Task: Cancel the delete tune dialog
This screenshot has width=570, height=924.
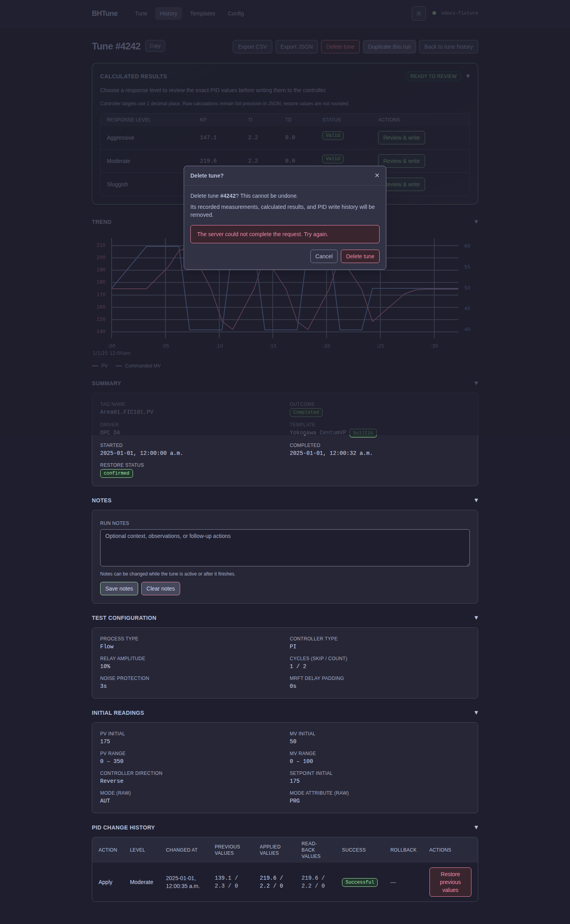Action: coord(324,256)
